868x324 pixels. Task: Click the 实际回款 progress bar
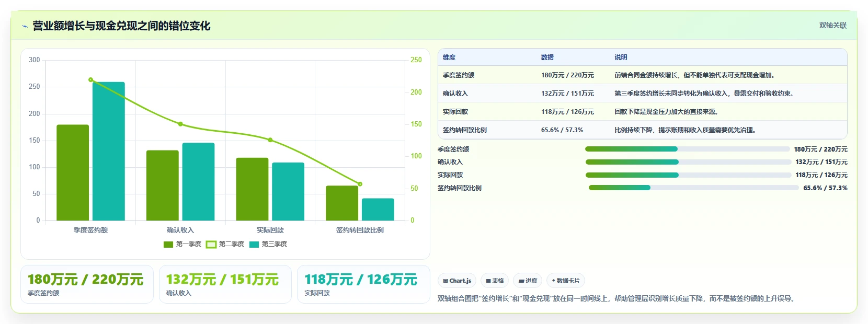689,175
